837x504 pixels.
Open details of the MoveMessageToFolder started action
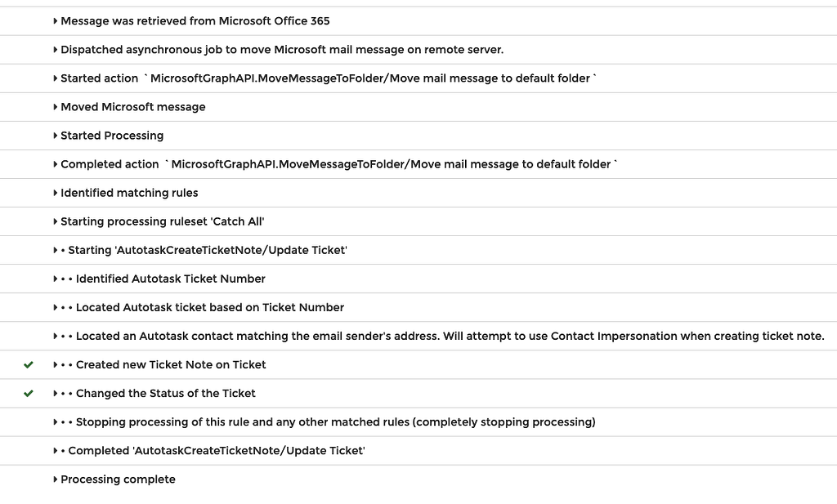coord(55,78)
